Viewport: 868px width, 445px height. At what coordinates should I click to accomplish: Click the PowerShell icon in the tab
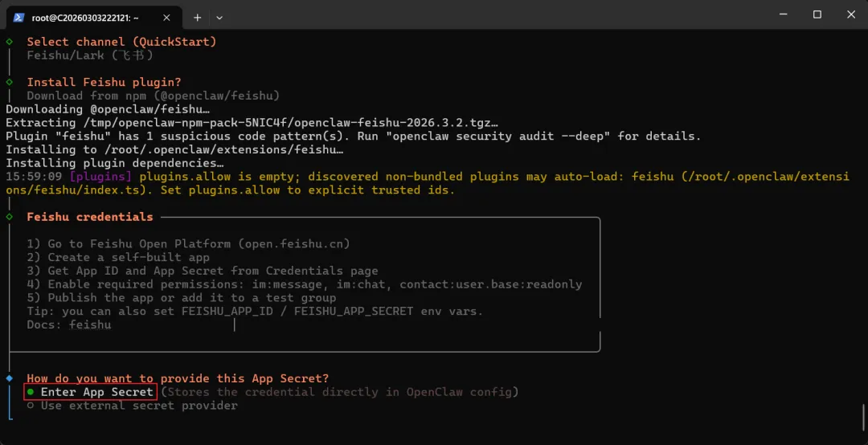tap(18, 17)
